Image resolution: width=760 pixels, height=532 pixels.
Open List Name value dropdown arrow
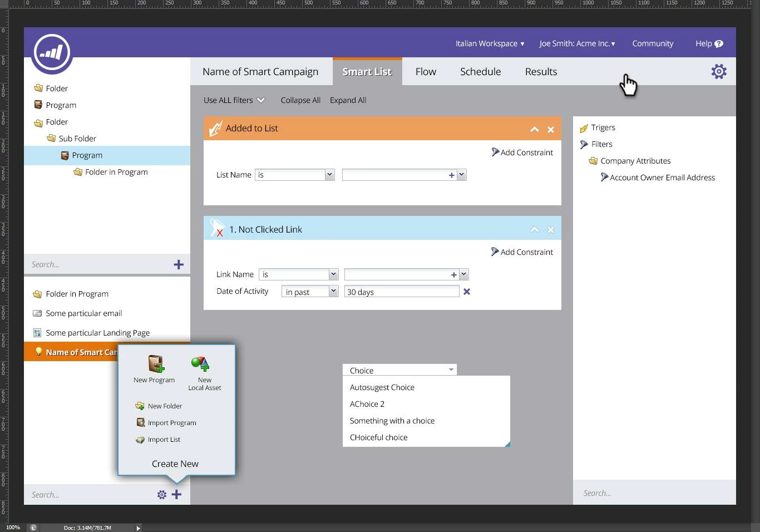coord(461,175)
